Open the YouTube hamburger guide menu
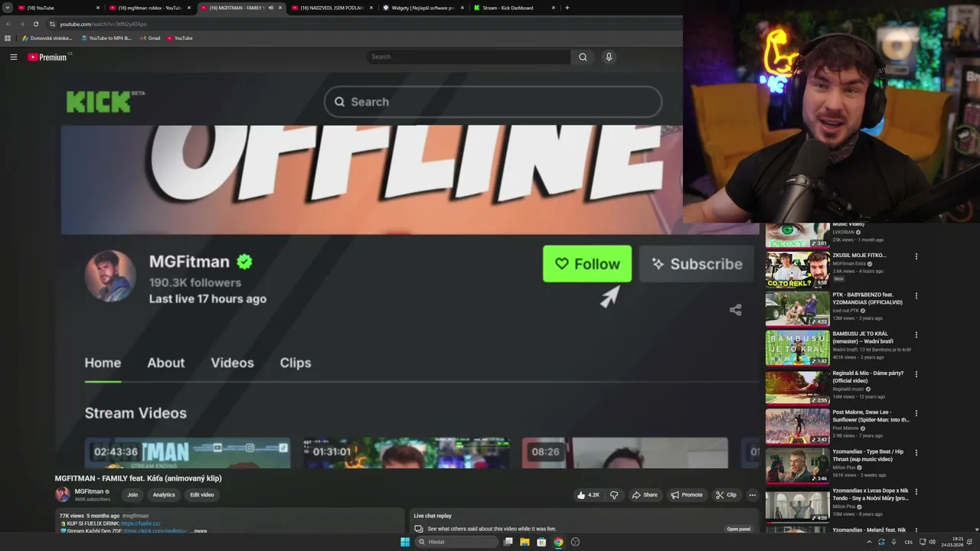Viewport: 980px width, 551px height. tap(14, 57)
